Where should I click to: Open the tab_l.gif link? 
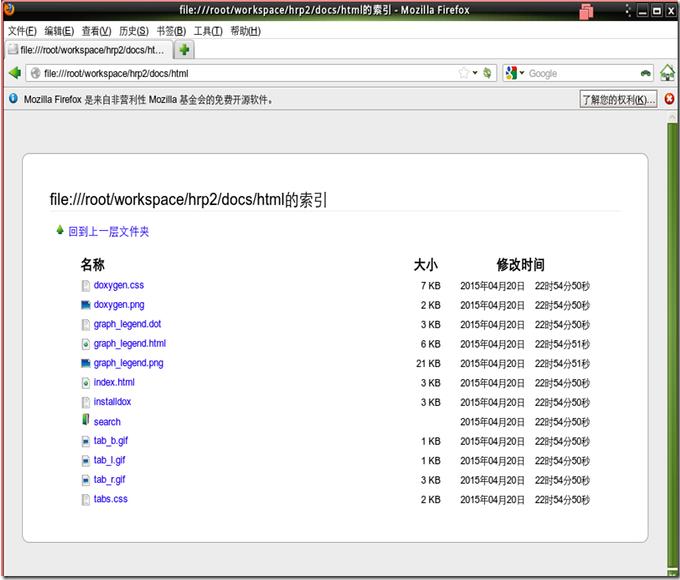110,460
